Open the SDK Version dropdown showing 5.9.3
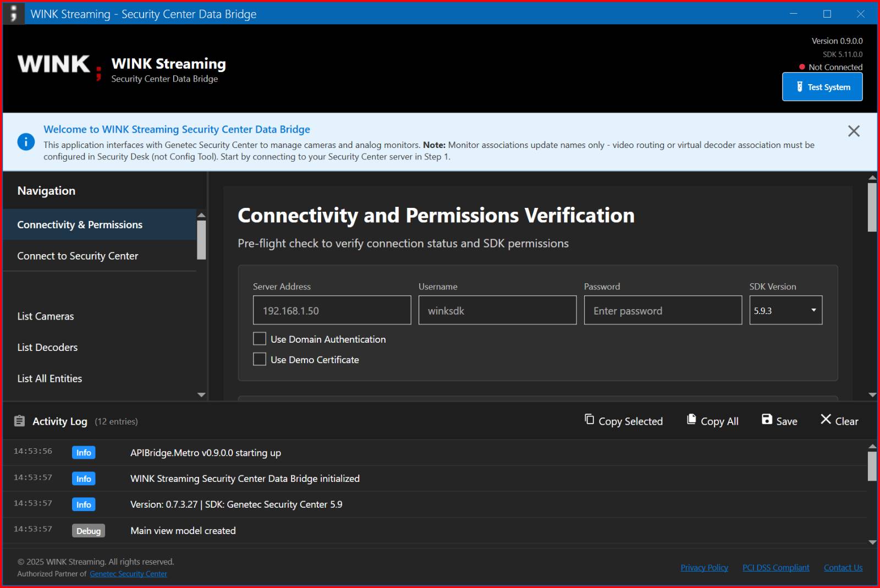Image resolution: width=880 pixels, height=588 pixels. tap(785, 310)
